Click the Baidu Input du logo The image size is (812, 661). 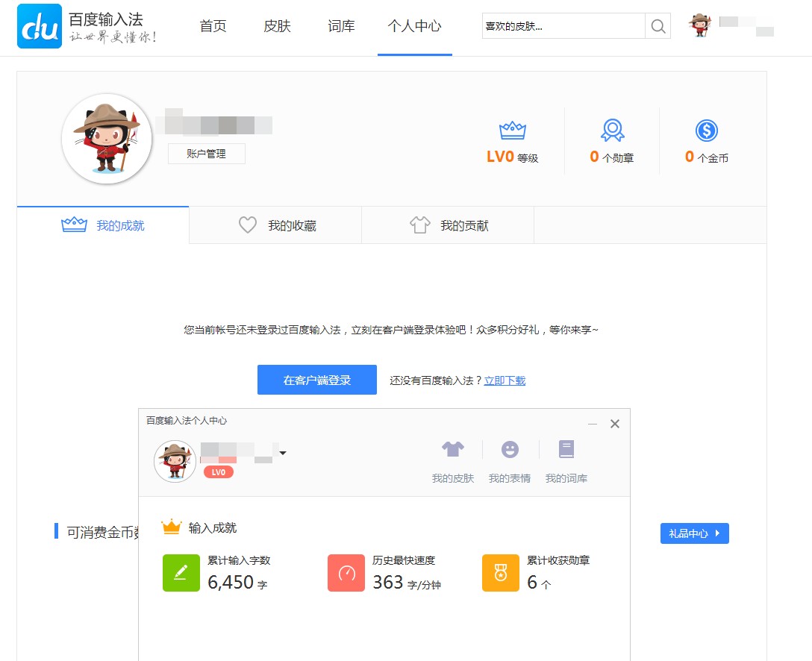40,26
